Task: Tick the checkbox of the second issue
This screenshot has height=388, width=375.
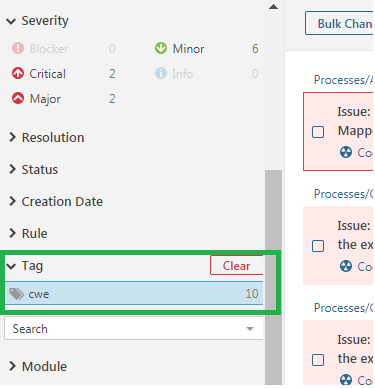Action: (x=318, y=246)
